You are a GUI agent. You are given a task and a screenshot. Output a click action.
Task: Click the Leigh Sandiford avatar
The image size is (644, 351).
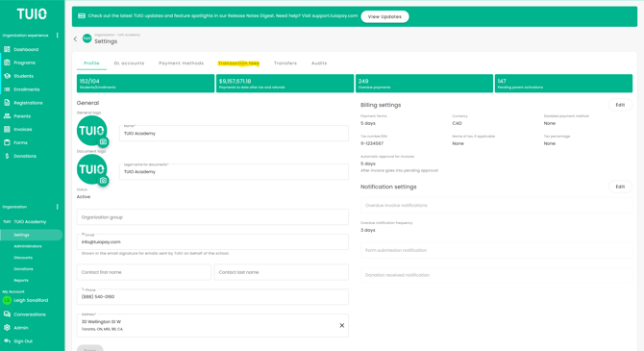coord(7,300)
